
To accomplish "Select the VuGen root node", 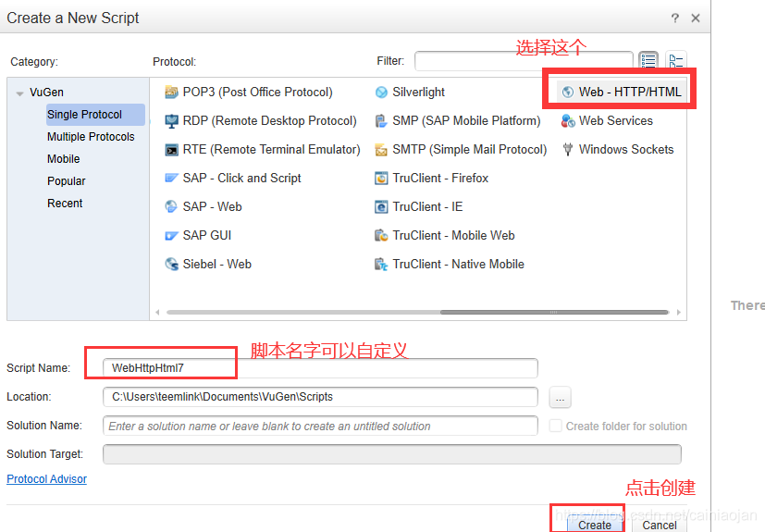I will pos(46,93).
